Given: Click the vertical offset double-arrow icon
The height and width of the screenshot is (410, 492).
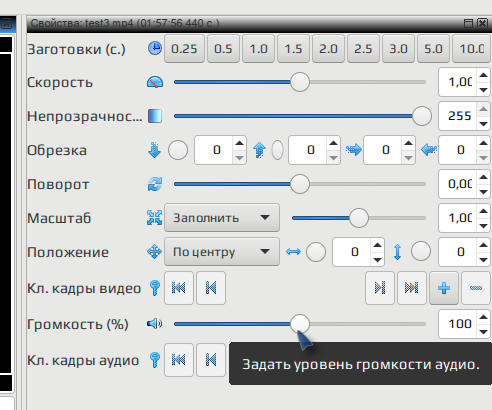Looking at the screenshot, I should click(x=397, y=252).
